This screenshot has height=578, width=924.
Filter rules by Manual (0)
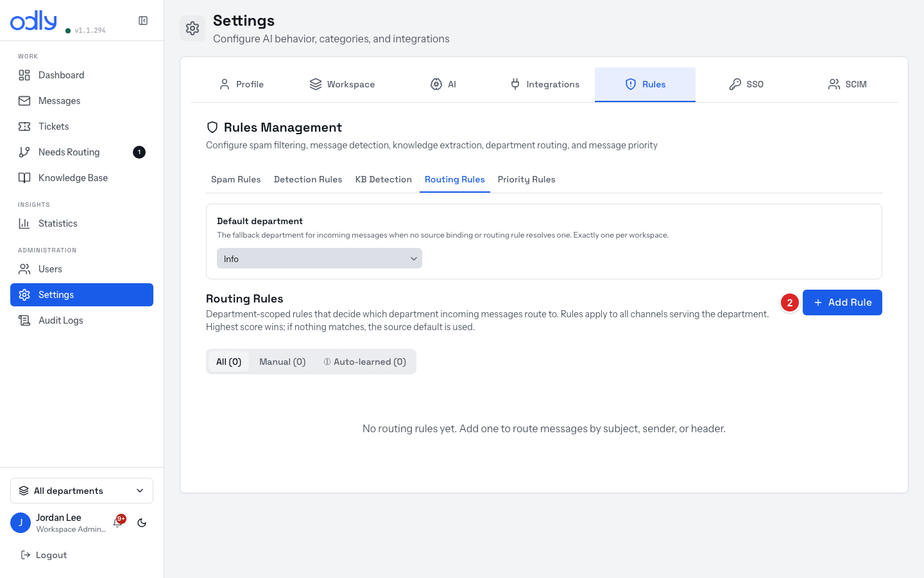click(282, 362)
